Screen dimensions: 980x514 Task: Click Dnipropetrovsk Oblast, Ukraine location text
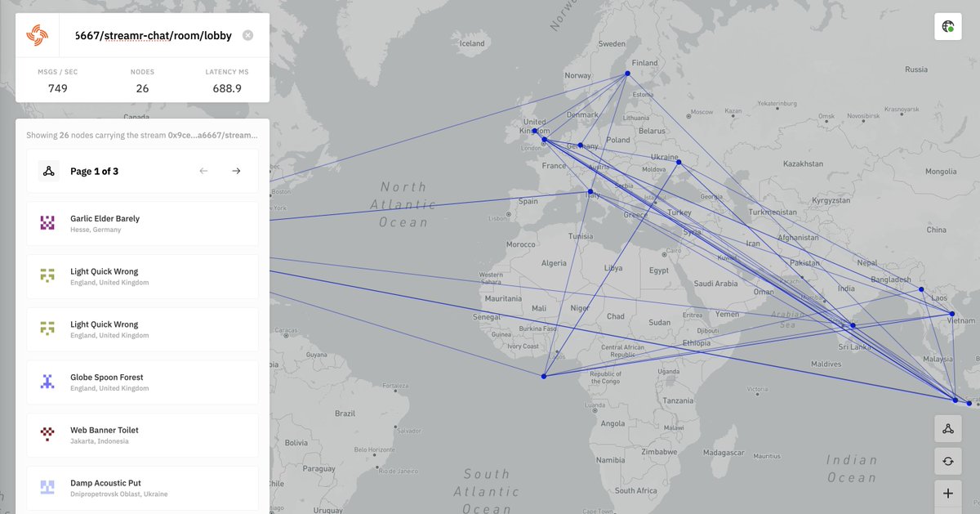[x=118, y=494]
